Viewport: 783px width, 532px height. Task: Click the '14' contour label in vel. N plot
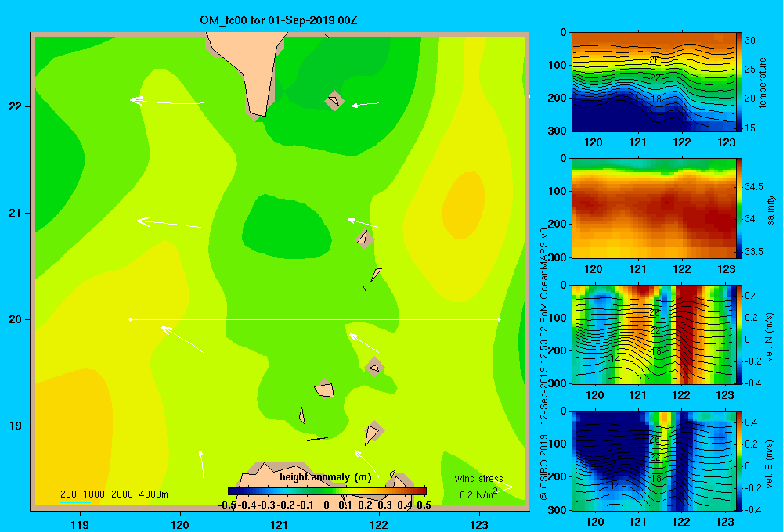point(615,359)
